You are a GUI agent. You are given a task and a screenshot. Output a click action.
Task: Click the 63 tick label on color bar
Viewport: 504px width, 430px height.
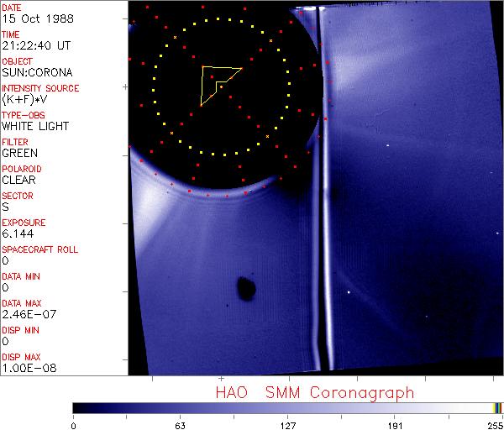click(x=180, y=424)
